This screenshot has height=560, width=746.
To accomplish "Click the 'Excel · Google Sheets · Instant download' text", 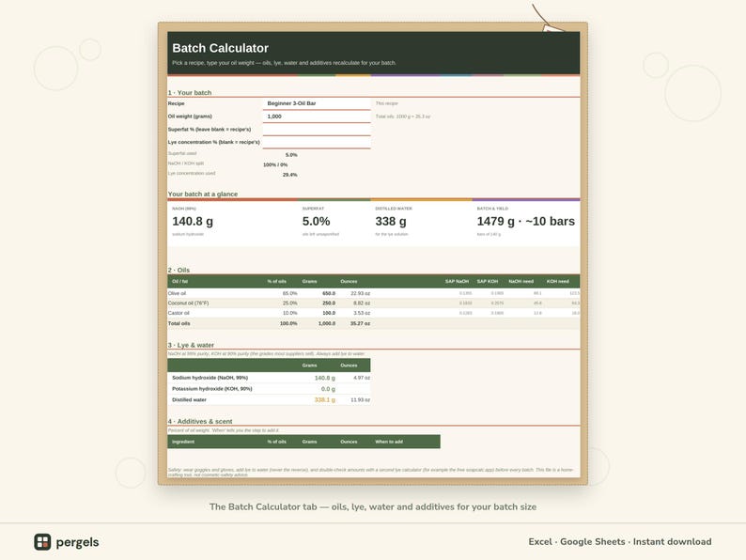I will pos(620,541).
